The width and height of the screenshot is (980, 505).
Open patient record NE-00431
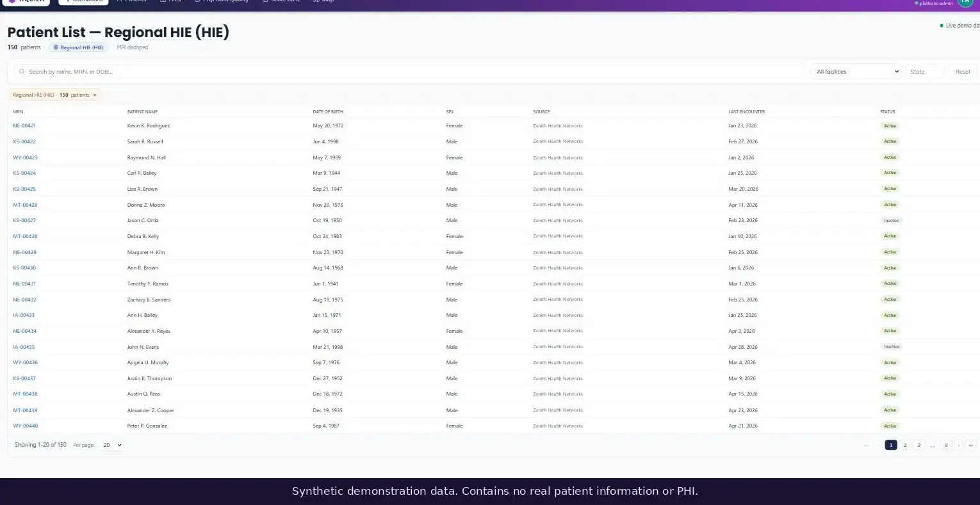point(24,284)
